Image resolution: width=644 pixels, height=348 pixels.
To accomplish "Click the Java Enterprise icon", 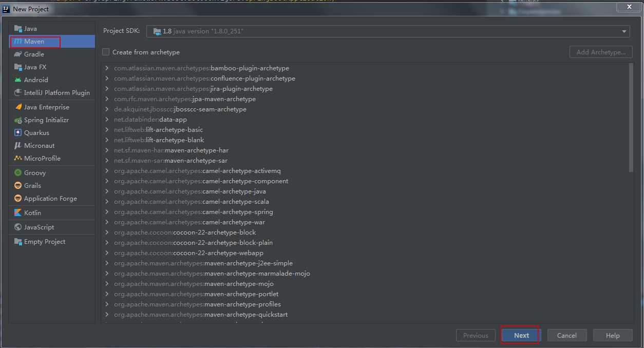I will point(18,107).
